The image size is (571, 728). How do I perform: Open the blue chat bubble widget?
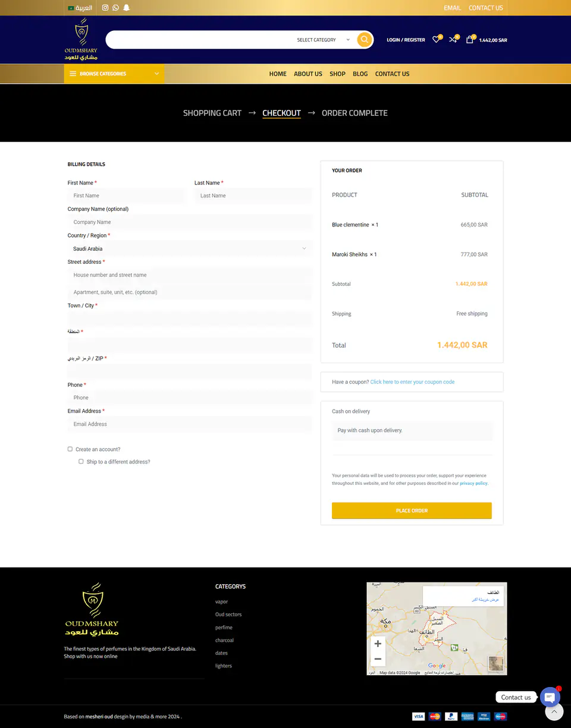tap(550, 697)
